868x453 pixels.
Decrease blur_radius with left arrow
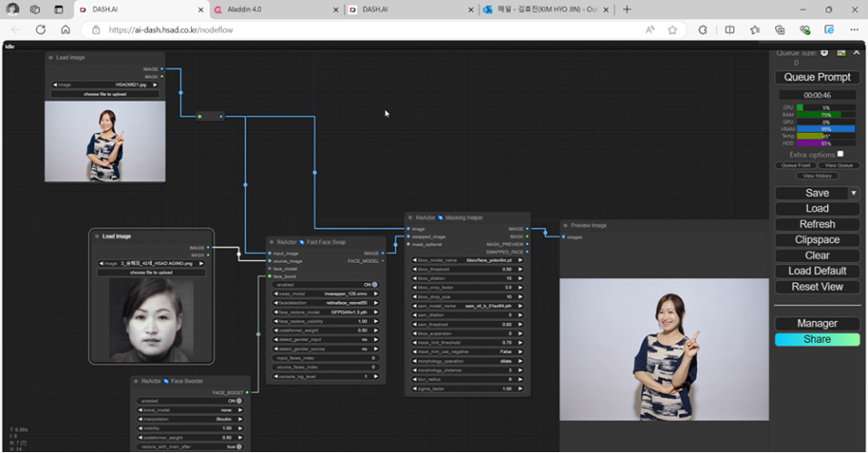click(x=414, y=379)
